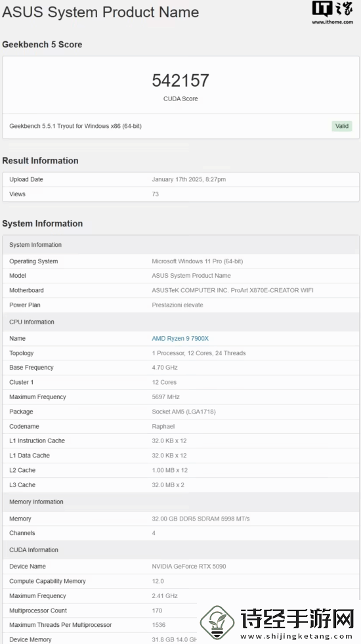Screen dimensions: 361x644
Task: Open the AMD Ryzen 9 7900X link
Action: (180, 339)
